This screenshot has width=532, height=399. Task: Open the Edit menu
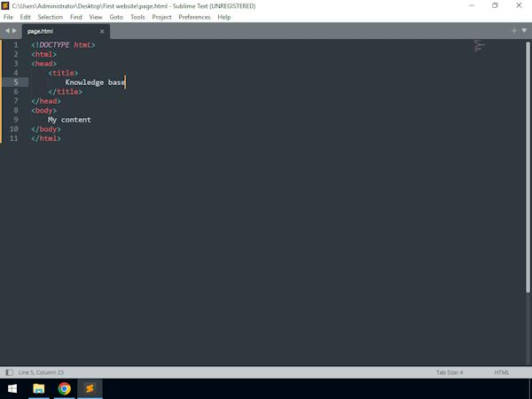25,17
